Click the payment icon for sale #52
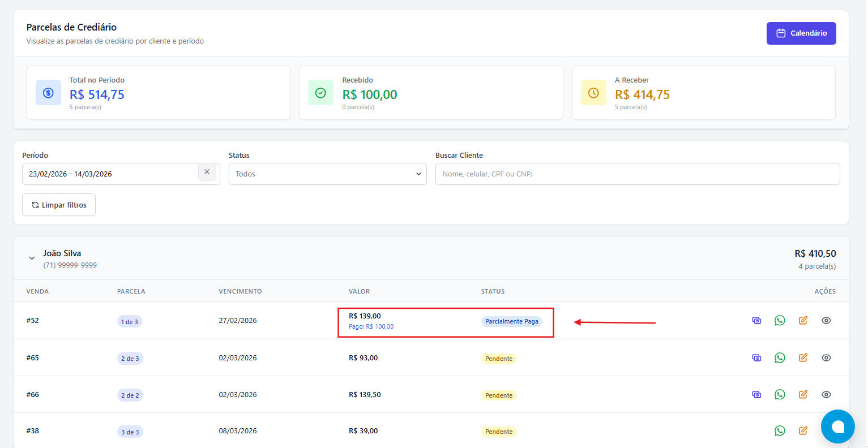Viewport: 868px width, 448px height. tap(756, 321)
